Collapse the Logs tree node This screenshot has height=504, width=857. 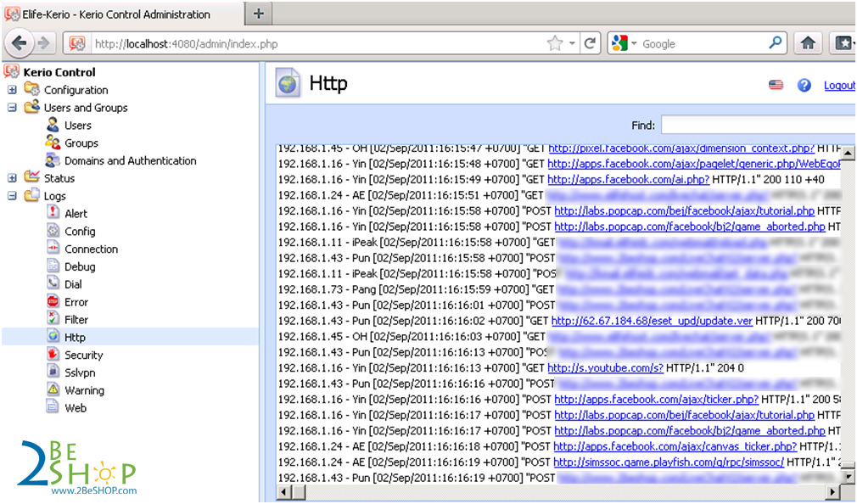coord(12,196)
